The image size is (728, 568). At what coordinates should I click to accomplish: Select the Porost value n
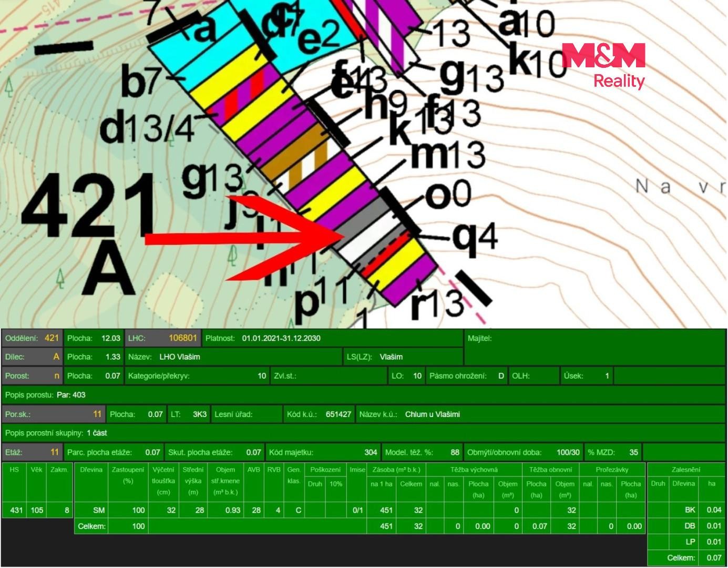[x=57, y=376]
